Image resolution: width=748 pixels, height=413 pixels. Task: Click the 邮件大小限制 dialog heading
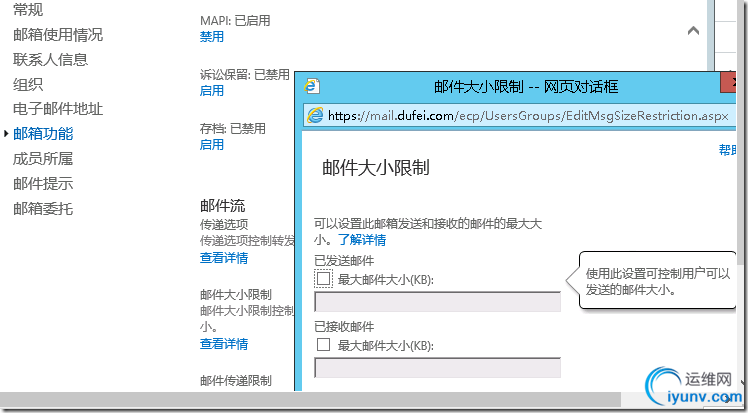pos(376,168)
